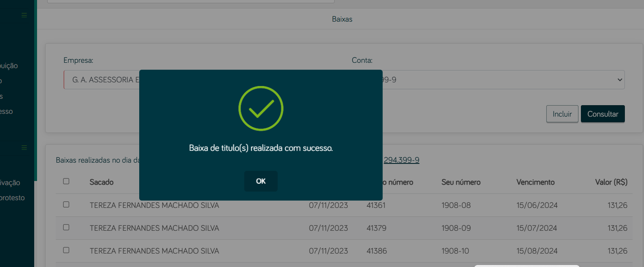Sort by the Valor (R$) column header
Viewport: 644px width, 267px height.
[611, 182]
